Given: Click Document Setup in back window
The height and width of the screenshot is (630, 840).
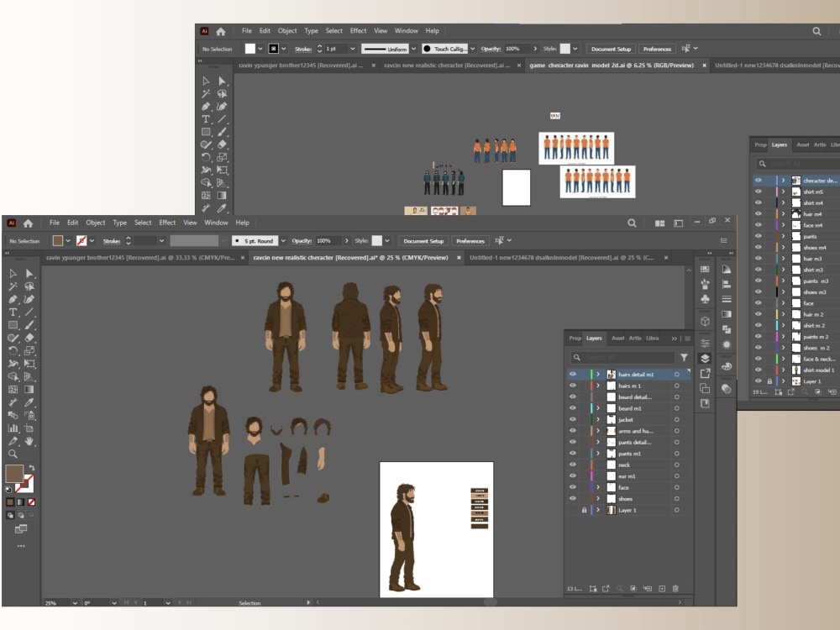Looking at the screenshot, I should click(611, 49).
